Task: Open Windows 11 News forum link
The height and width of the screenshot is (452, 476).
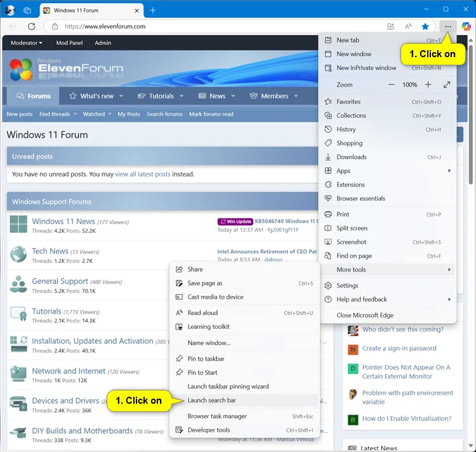Action: tap(63, 222)
